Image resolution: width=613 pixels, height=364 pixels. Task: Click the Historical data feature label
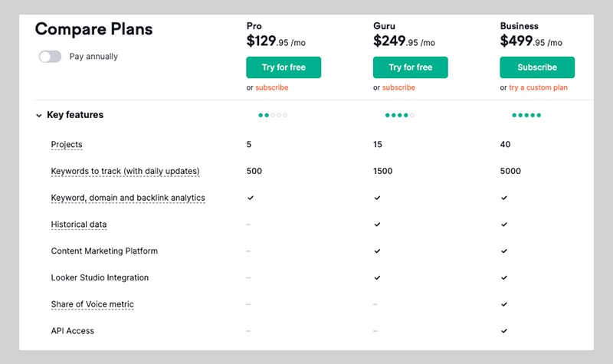coord(79,225)
